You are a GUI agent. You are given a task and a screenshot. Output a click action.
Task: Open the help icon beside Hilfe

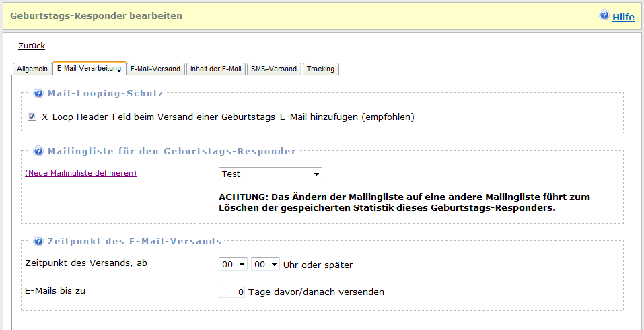pyautogui.click(x=604, y=15)
